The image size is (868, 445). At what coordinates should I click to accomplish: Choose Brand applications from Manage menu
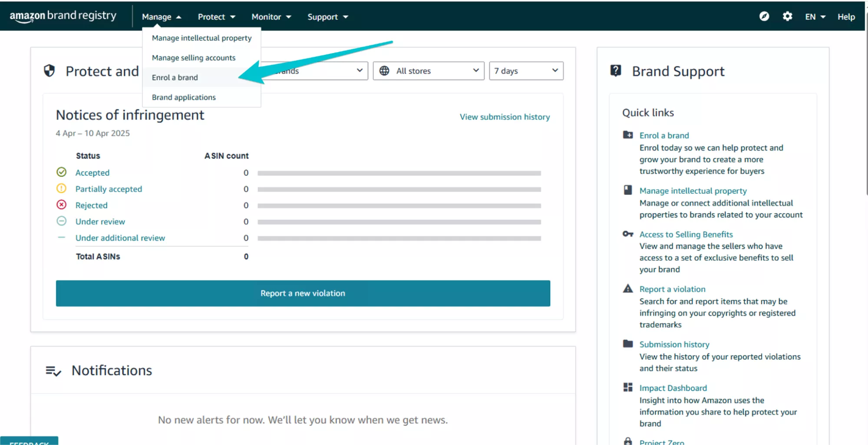(x=202, y=97)
